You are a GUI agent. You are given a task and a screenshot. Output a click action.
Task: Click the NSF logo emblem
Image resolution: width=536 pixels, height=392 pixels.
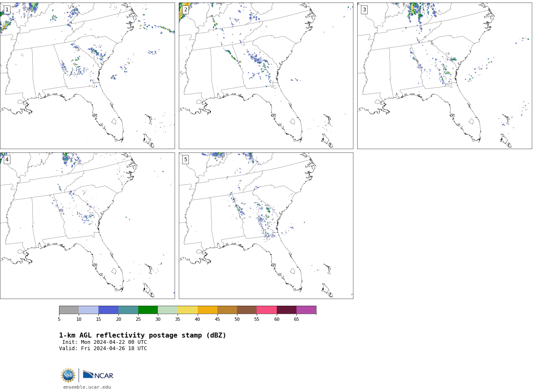[x=68, y=375]
